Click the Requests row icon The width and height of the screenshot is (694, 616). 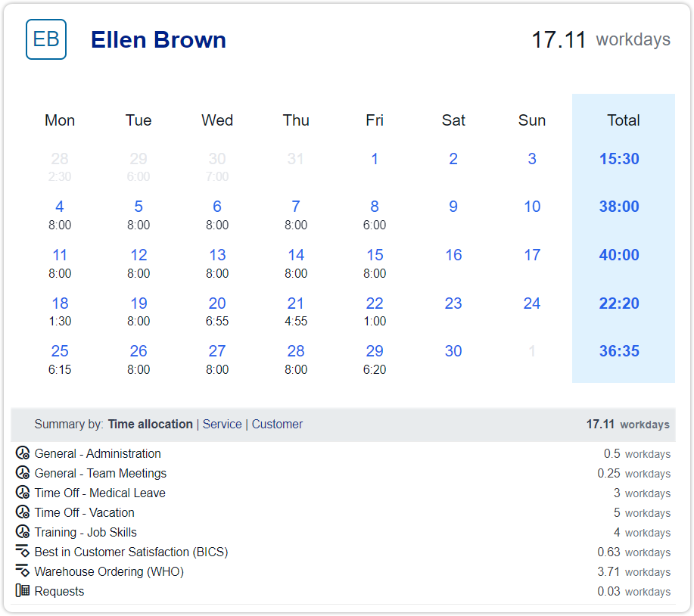point(23,590)
